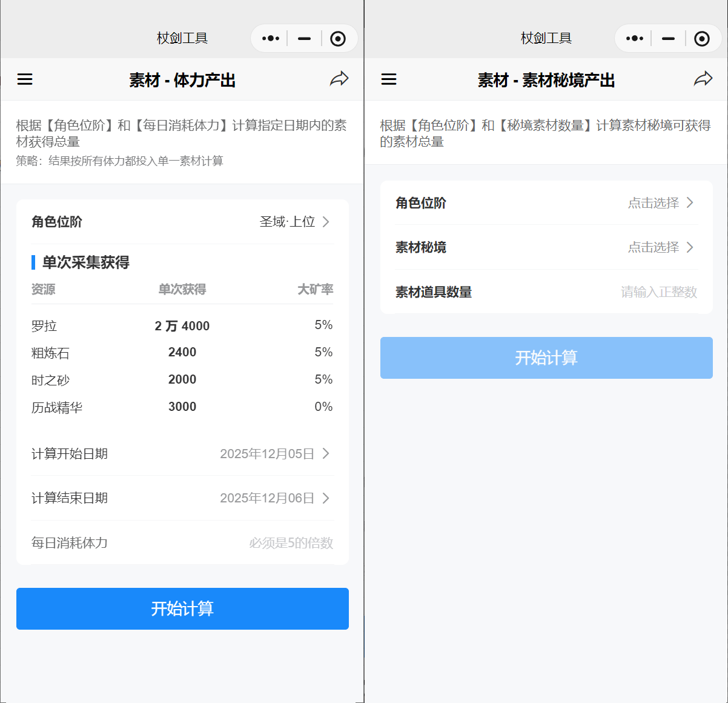728x703 pixels.
Task: Open more options dots in left mini-program capsule
Action: (x=270, y=39)
